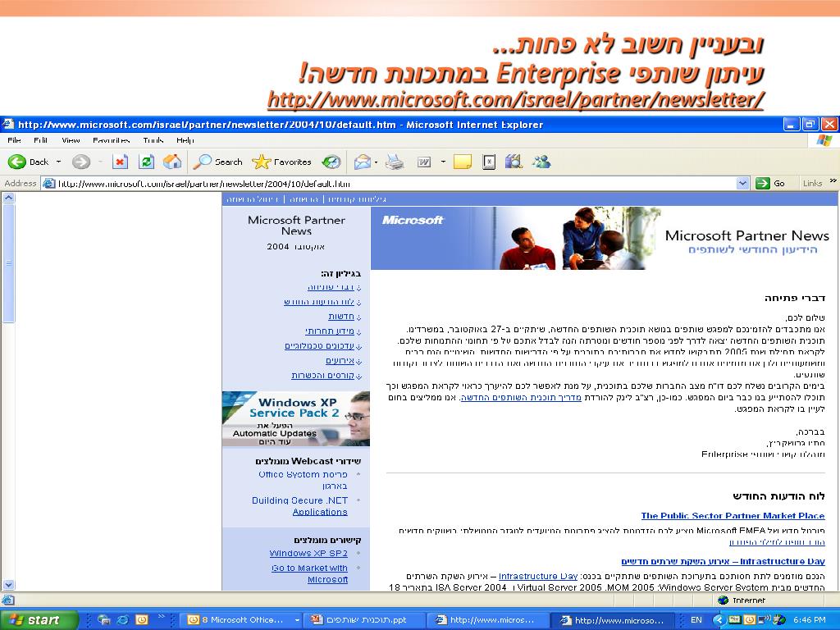Click the Mail envelope icon
This screenshot has height=630, width=840.
click(x=362, y=162)
